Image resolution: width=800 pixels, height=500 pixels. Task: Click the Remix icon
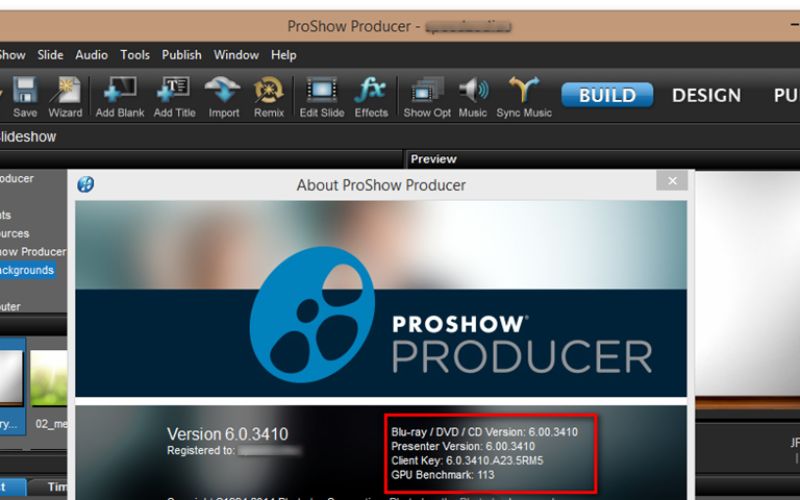[269, 97]
